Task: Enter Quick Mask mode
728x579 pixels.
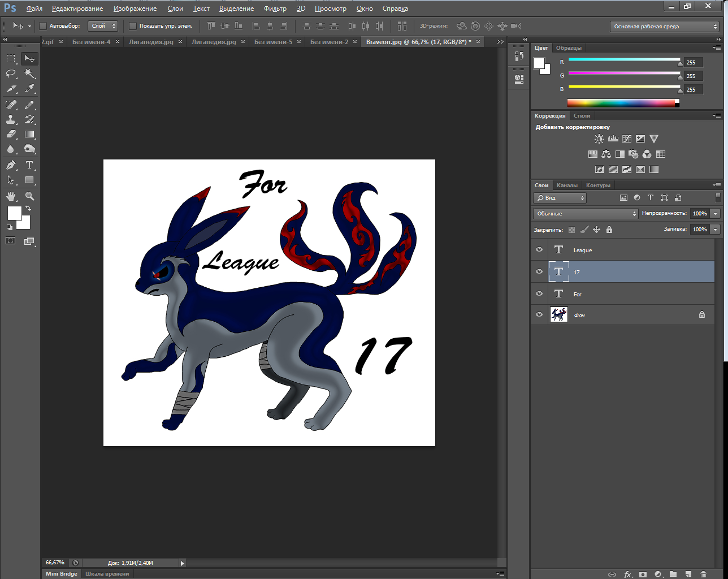Action: pyautogui.click(x=11, y=241)
